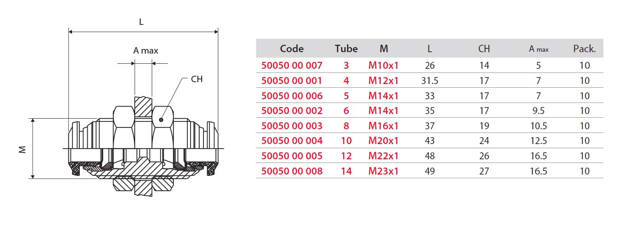
Task: Click A max value 12.5
Action: pos(538,141)
